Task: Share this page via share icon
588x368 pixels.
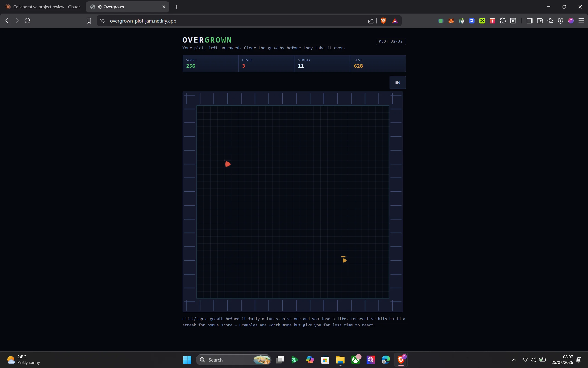Action: (x=370, y=21)
